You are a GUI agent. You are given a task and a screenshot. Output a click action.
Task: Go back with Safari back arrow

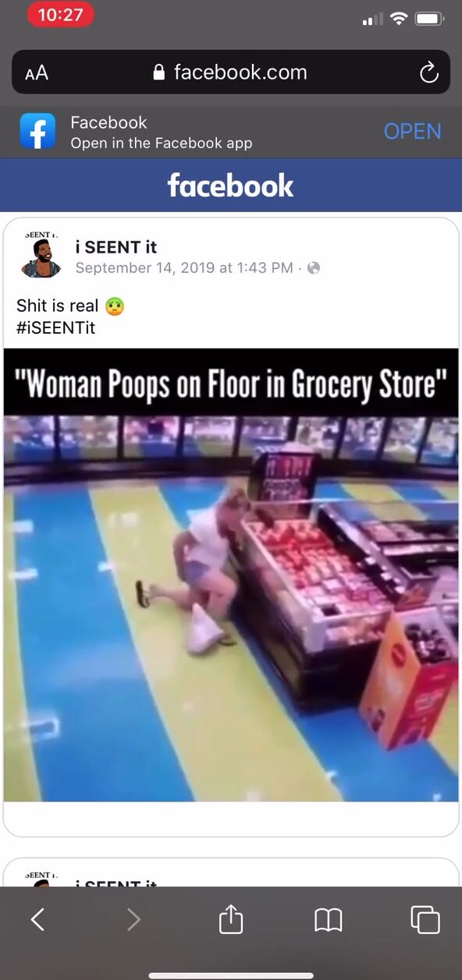tap(37, 921)
